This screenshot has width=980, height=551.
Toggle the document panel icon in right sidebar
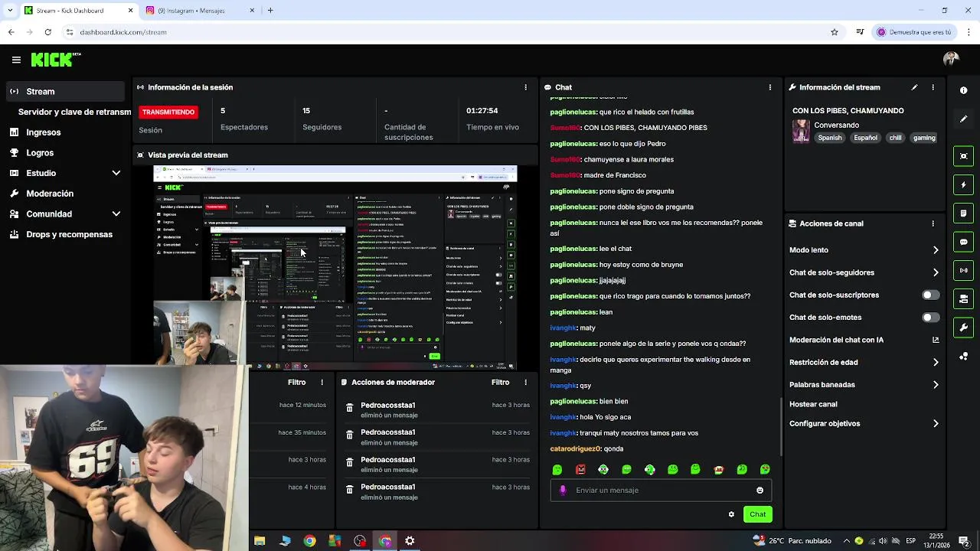coord(963,213)
